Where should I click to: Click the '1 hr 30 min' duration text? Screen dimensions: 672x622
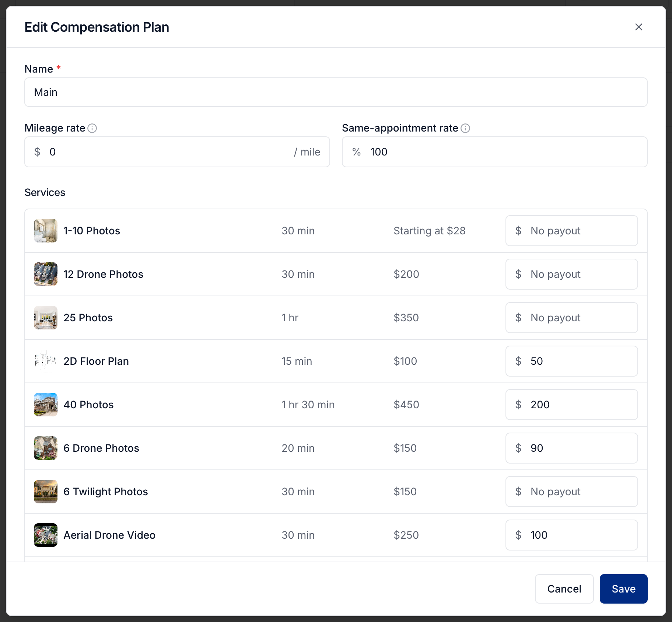308,405
